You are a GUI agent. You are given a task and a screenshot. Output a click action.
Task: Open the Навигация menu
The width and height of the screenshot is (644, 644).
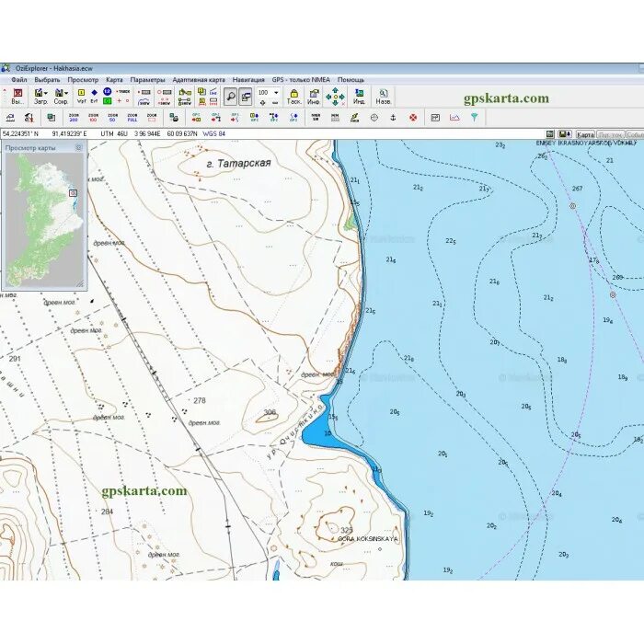click(x=248, y=80)
